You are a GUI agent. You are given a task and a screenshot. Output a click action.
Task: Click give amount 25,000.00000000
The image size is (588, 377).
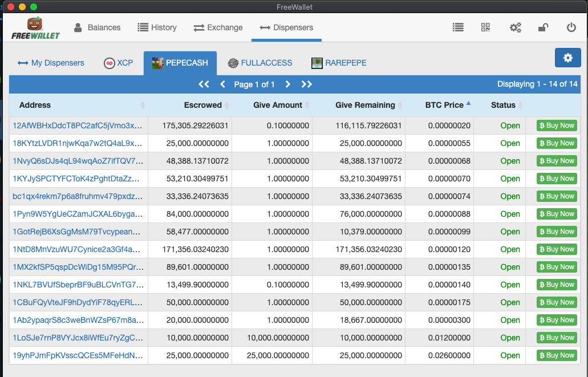click(x=278, y=355)
